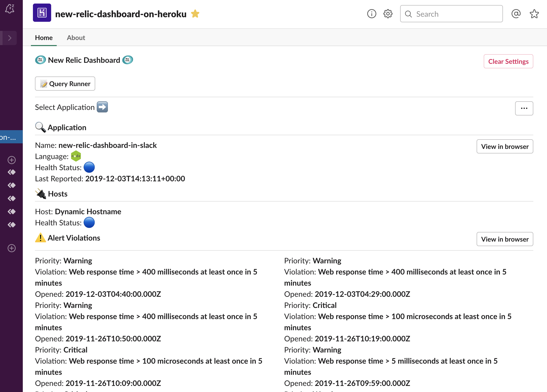Click the Heroku app logo icon
The width and height of the screenshot is (547, 392).
(42, 13)
